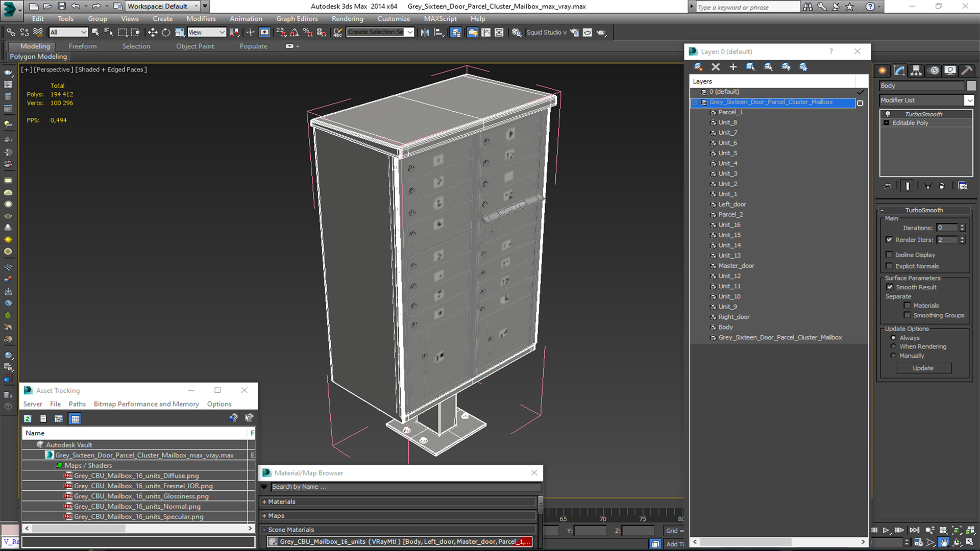Image resolution: width=980 pixels, height=551 pixels.
Task: Click Hide/Unhide All Layers icon
Action: coord(786,67)
